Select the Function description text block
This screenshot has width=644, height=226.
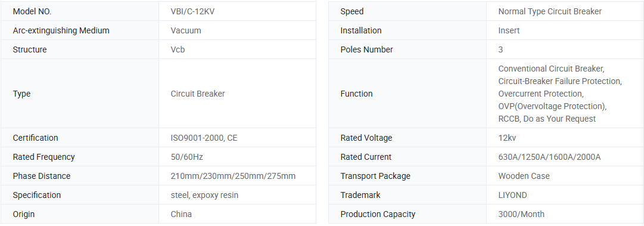tap(560, 94)
